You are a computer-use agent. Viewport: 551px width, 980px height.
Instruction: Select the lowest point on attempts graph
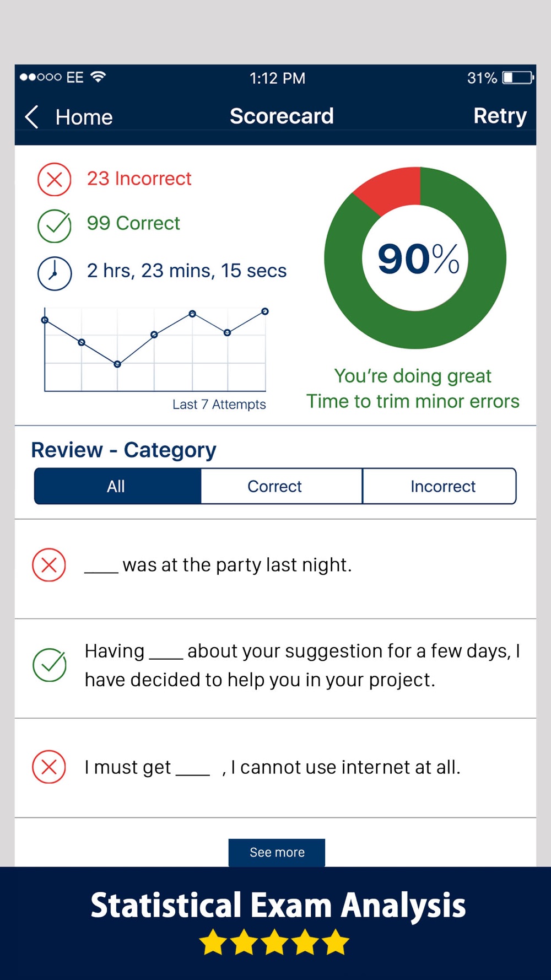click(x=117, y=364)
